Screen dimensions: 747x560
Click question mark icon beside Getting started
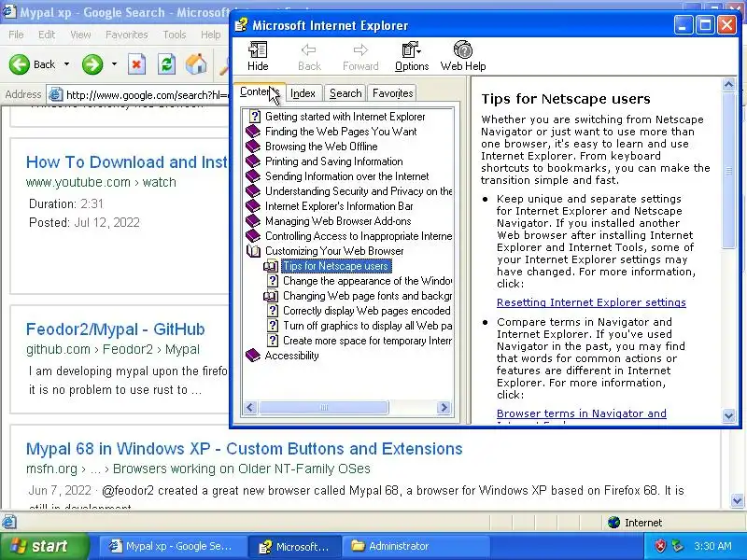coord(255,116)
